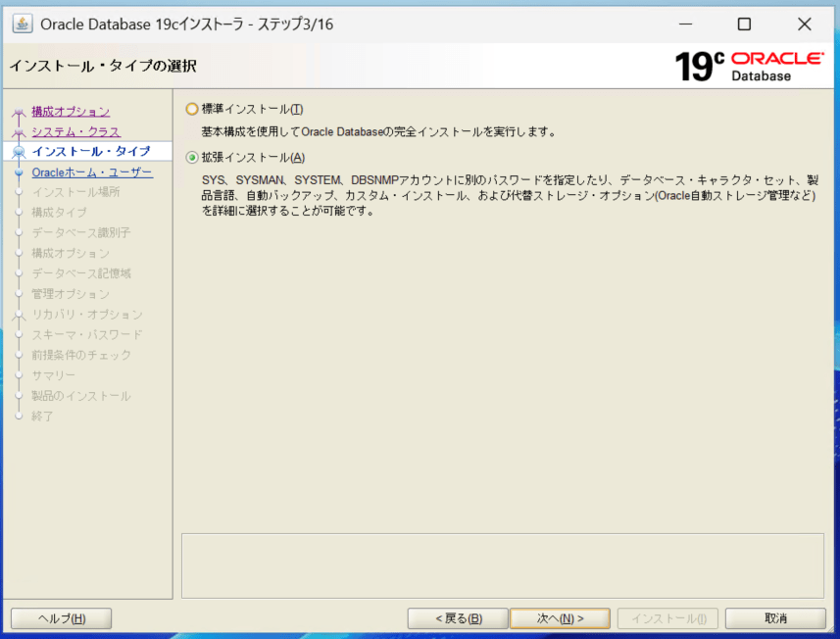
Task: Open help with ヘルプ(H) button
Action: [x=61, y=618]
